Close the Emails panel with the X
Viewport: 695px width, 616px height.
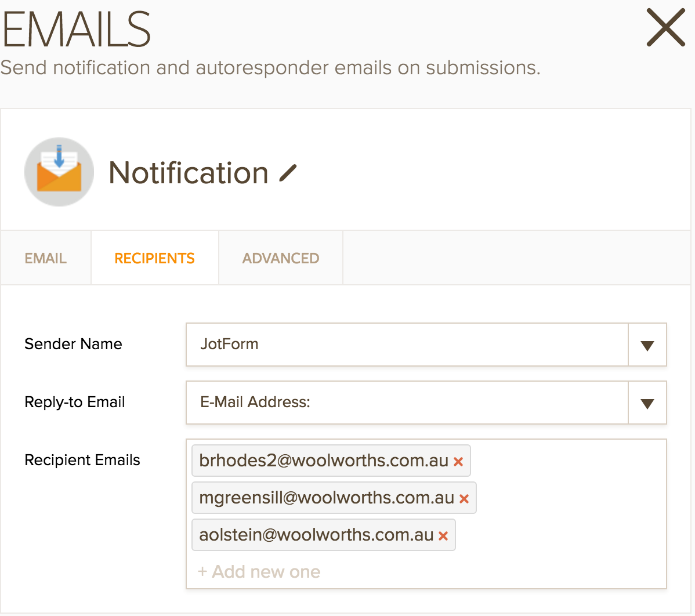[x=666, y=27]
